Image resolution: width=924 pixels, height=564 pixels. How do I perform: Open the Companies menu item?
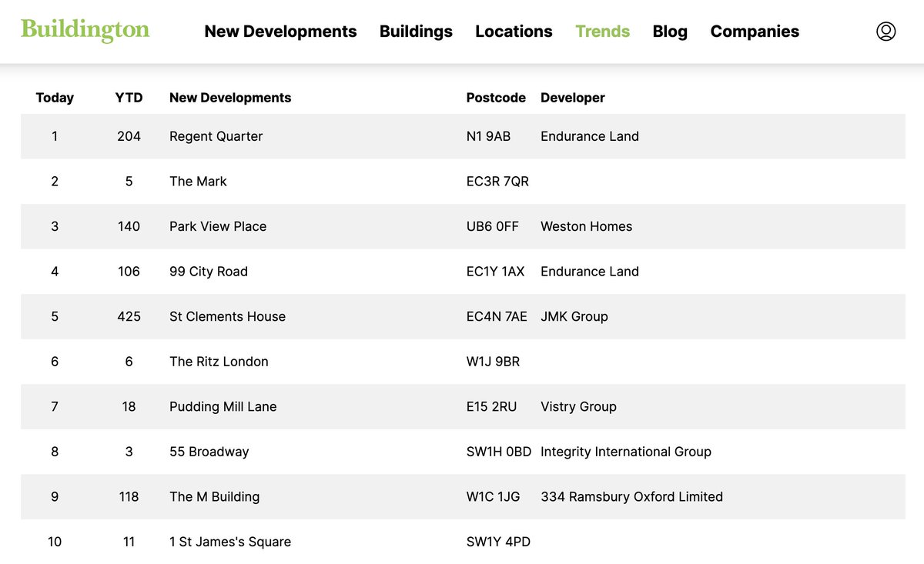point(755,32)
